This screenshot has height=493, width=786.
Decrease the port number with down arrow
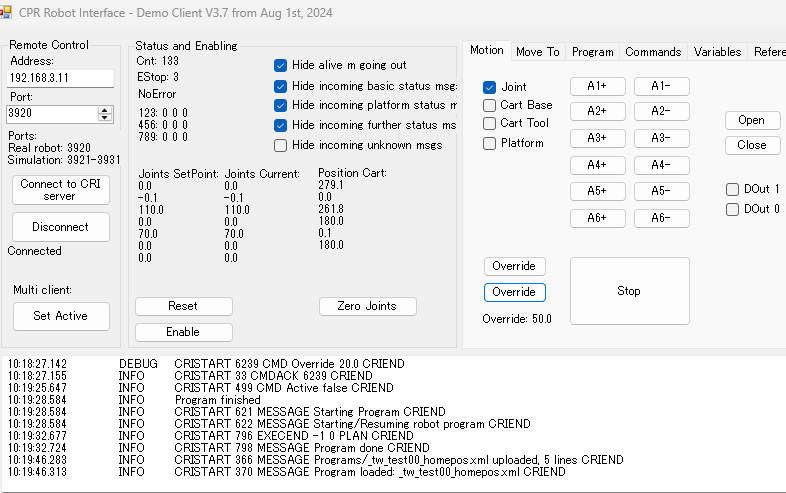click(106, 118)
